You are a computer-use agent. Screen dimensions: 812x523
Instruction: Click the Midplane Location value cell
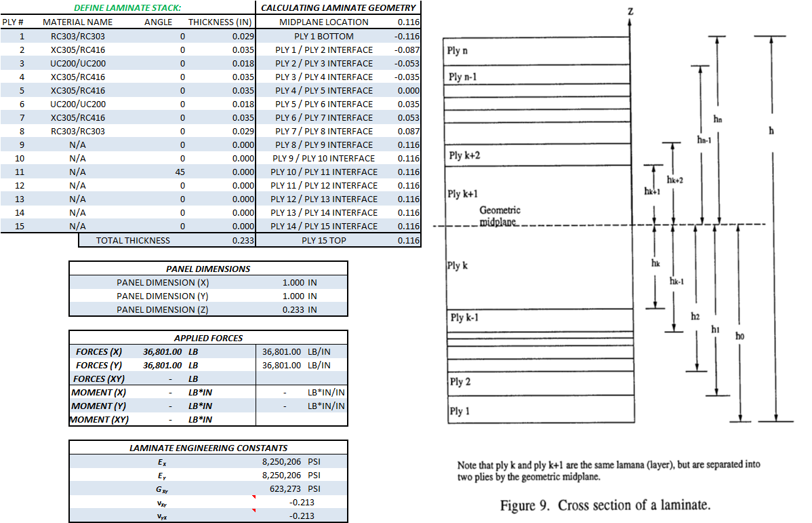[408, 22]
